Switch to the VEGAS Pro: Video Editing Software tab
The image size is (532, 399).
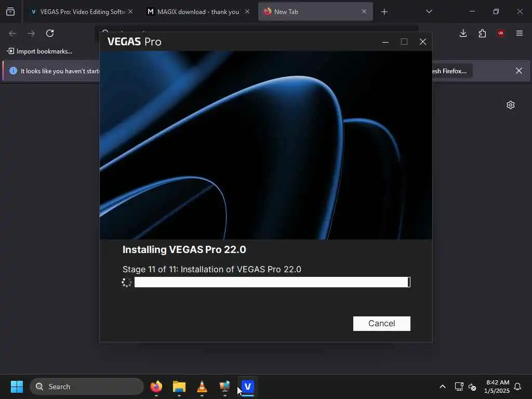point(78,12)
